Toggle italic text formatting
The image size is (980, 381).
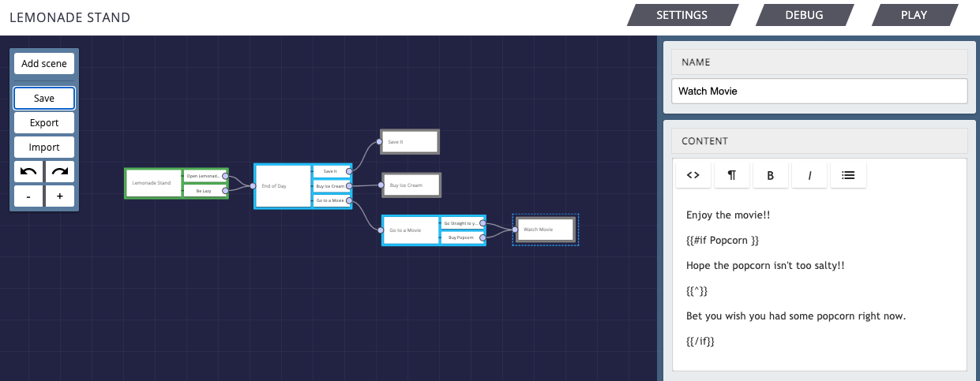point(809,175)
